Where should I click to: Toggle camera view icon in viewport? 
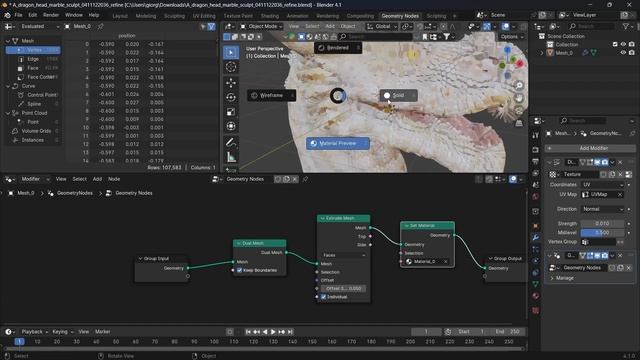(x=519, y=111)
